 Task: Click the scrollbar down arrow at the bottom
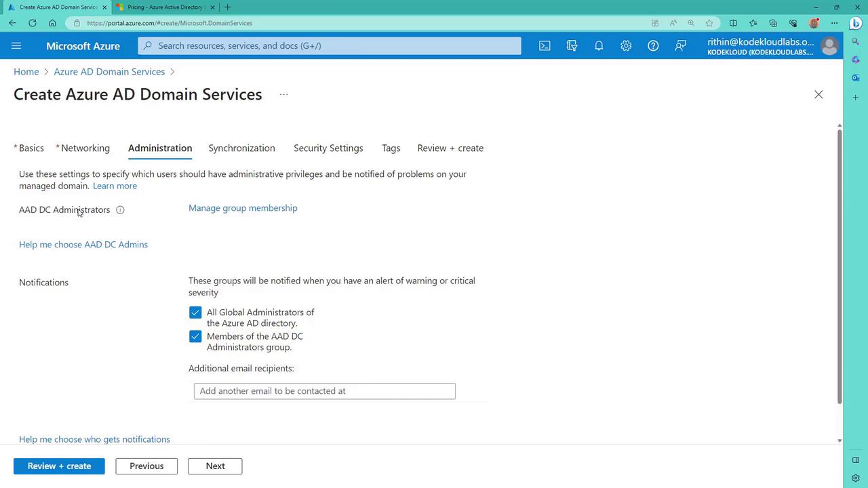(x=840, y=441)
